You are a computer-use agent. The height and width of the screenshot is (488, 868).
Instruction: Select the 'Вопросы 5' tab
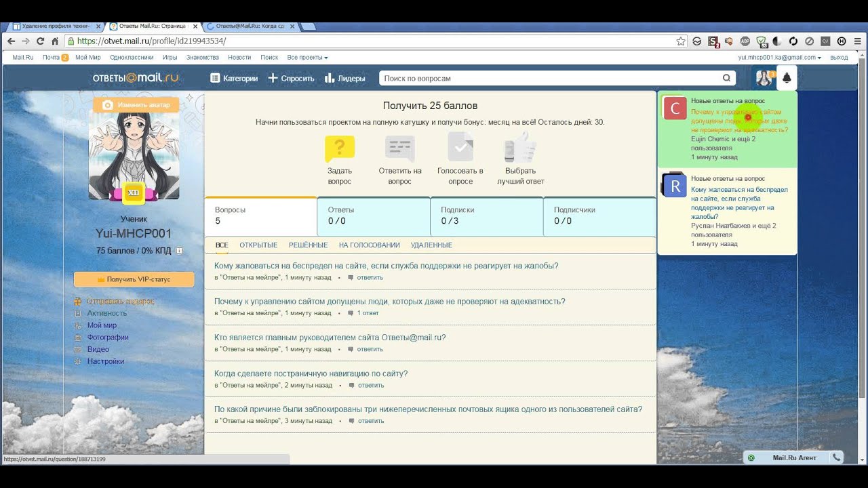[x=260, y=216]
